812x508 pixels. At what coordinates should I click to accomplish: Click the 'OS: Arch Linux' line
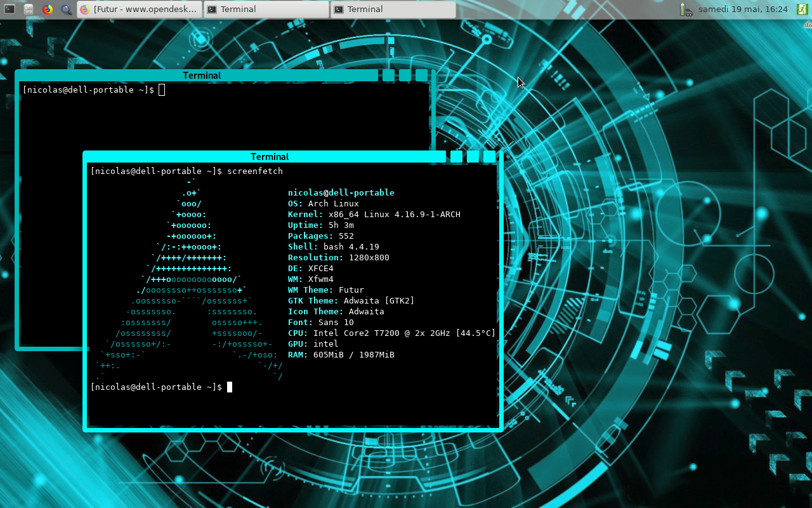pyautogui.click(x=324, y=204)
